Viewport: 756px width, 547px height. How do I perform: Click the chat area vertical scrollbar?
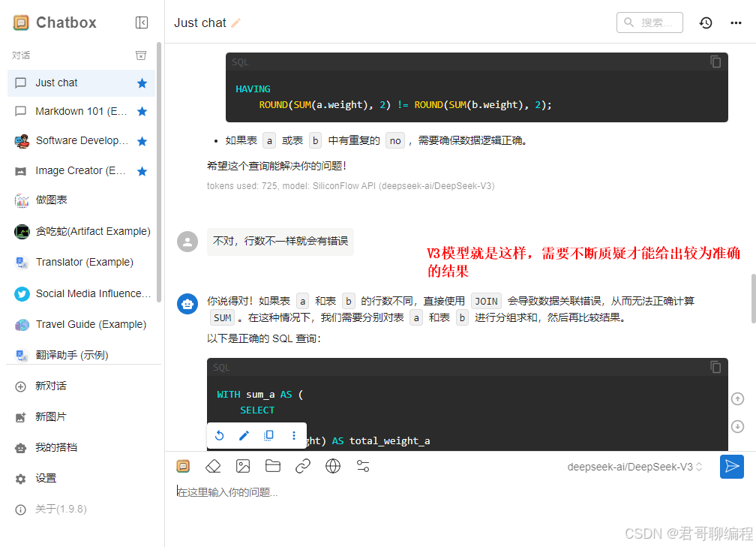[753, 299]
